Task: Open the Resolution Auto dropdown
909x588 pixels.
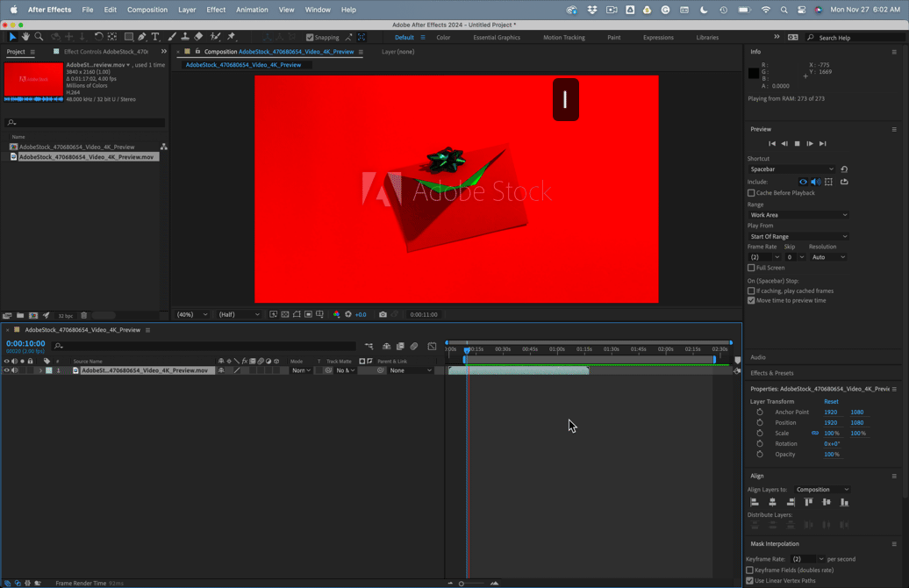Action: (828, 257)
